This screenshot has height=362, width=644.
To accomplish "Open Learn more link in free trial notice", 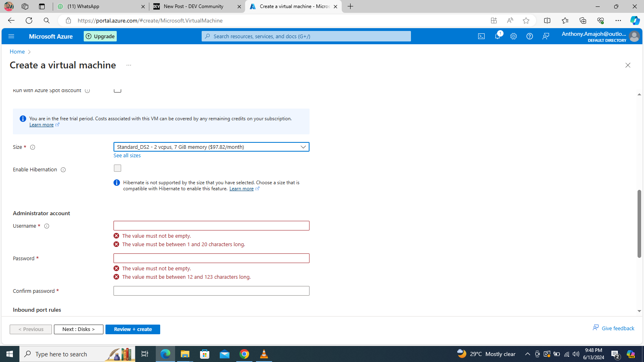I will point(41,125).
